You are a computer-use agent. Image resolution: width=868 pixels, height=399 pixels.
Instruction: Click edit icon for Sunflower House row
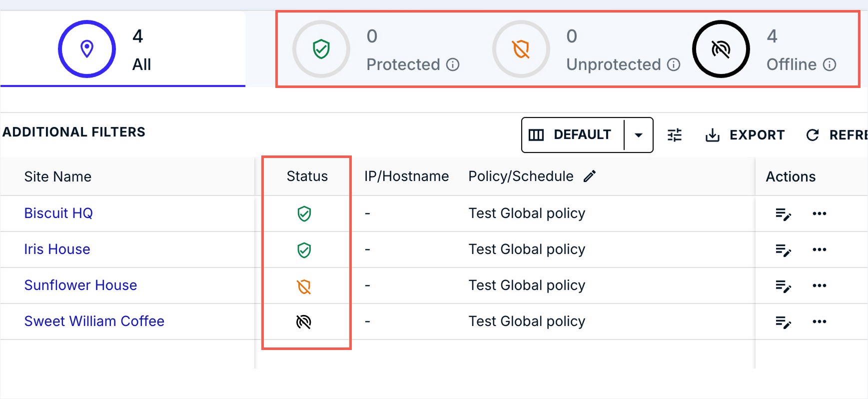[x=783, y=286]
